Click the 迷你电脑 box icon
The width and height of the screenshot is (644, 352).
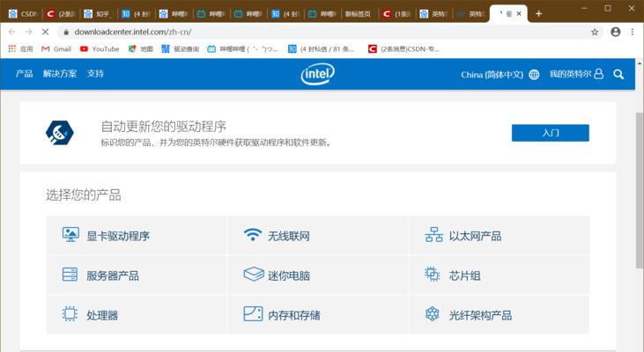point(254,274)
